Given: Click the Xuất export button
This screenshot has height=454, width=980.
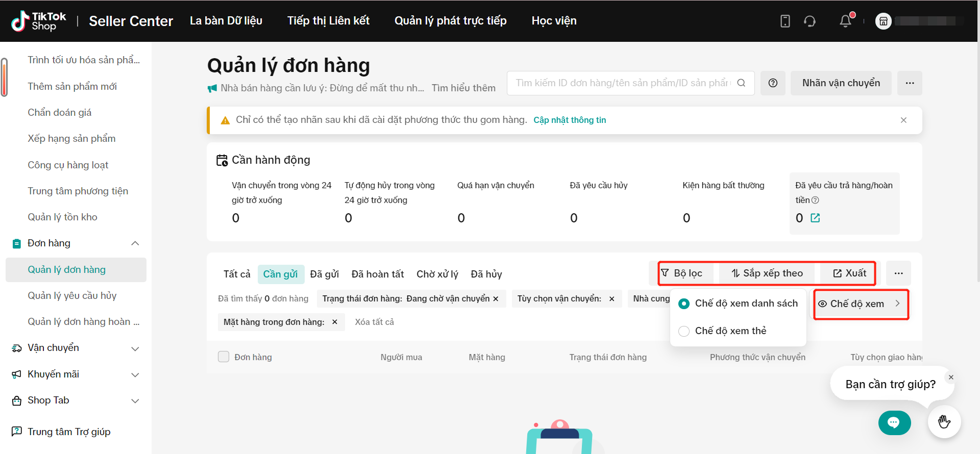Looking at the screenshot, I should pos(849,273).
